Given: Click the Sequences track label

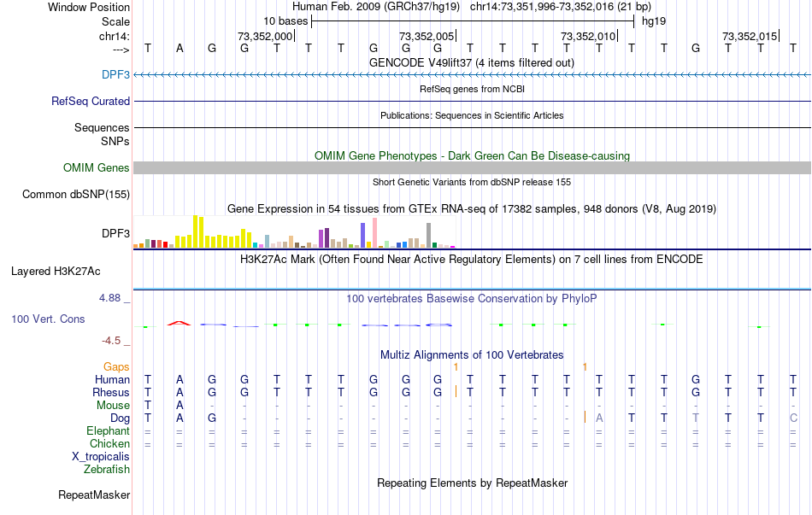Looking at the screenshot, I should (x=102, y=127).
